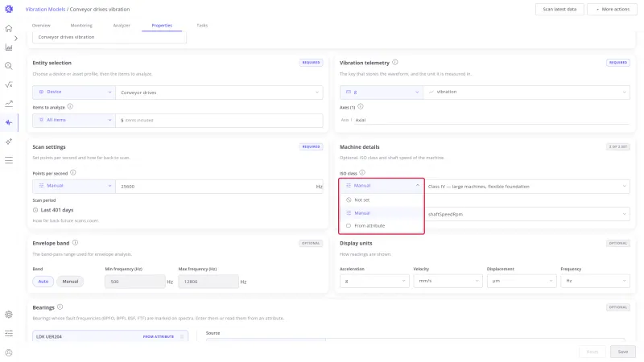Open the hamburger list sidebar icon

(9, 160)
